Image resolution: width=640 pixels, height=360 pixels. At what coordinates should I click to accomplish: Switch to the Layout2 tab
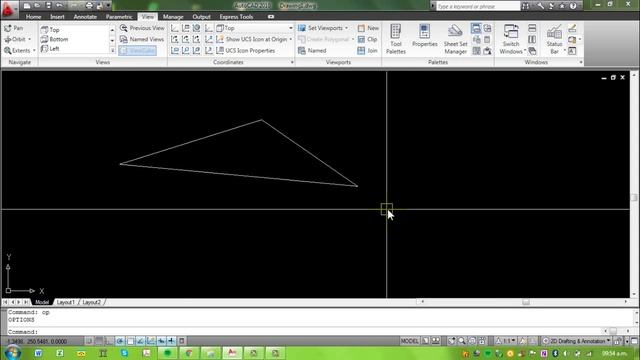click(91, 302)
